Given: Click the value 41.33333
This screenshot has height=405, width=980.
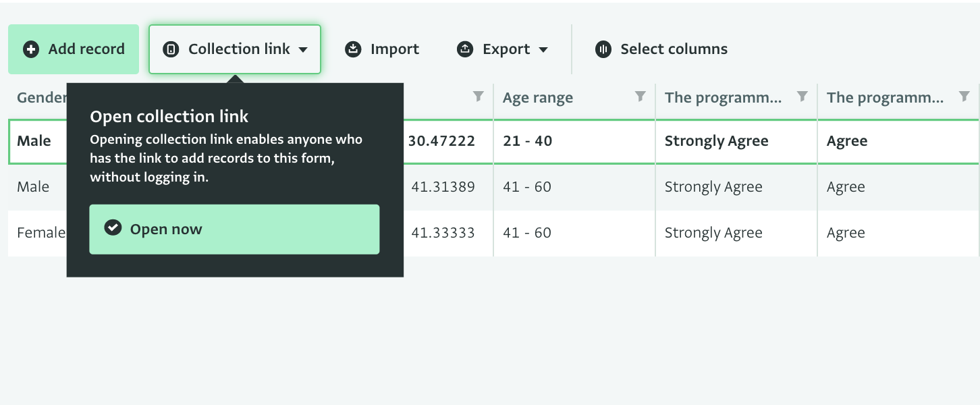Looking at the screenshot, I should tap(443, 233).
